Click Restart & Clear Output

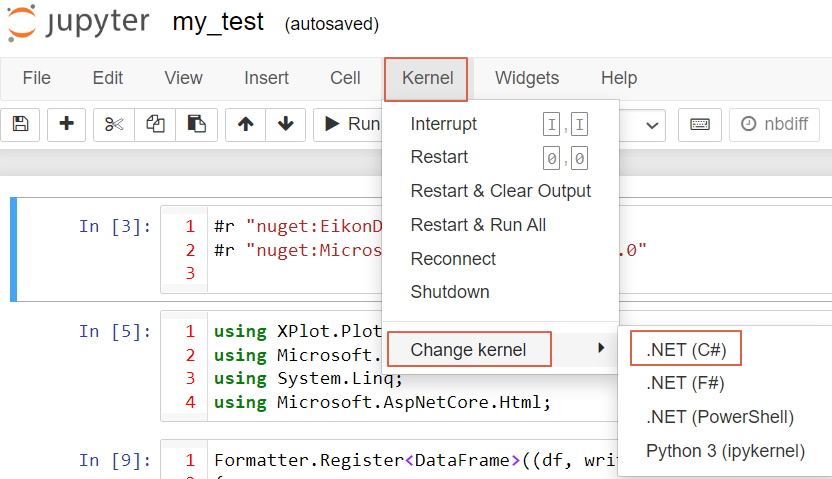pyautogui.click(x=500, y=191)
